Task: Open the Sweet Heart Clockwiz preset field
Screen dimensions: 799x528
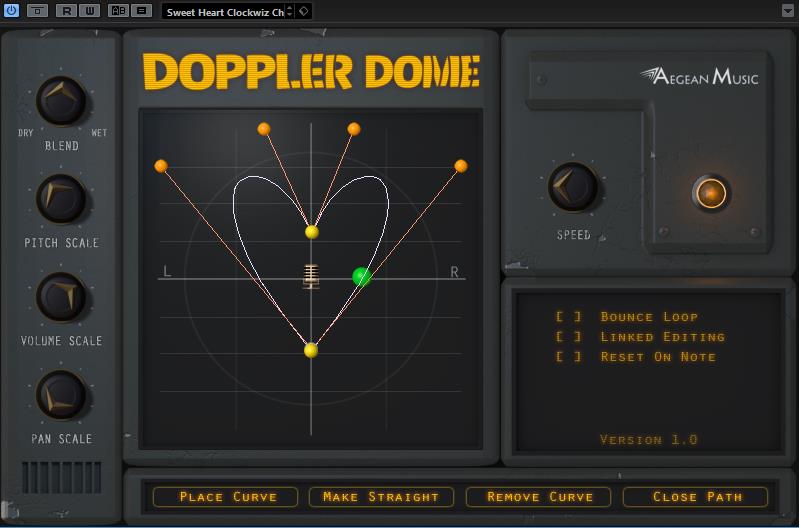Action: click(224, 12)
